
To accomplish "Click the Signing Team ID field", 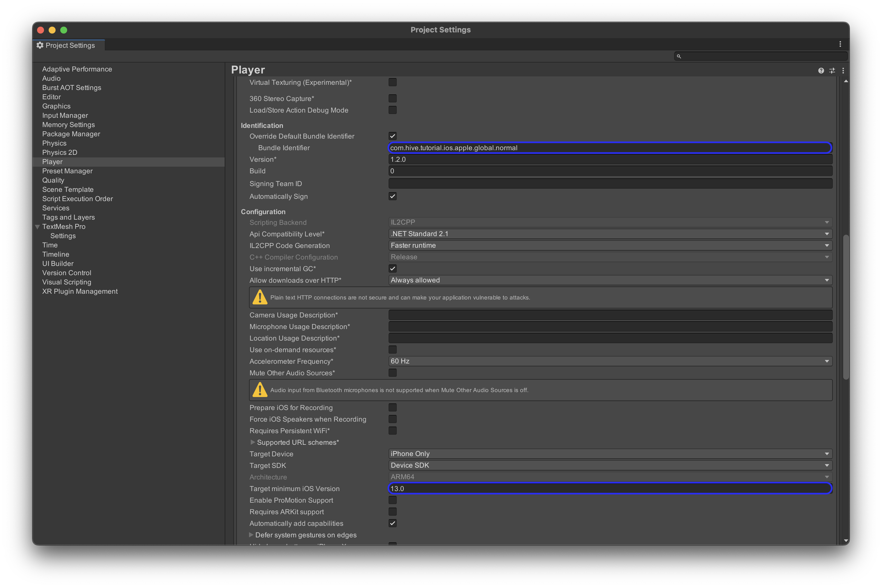I will (x=610, y=184).
